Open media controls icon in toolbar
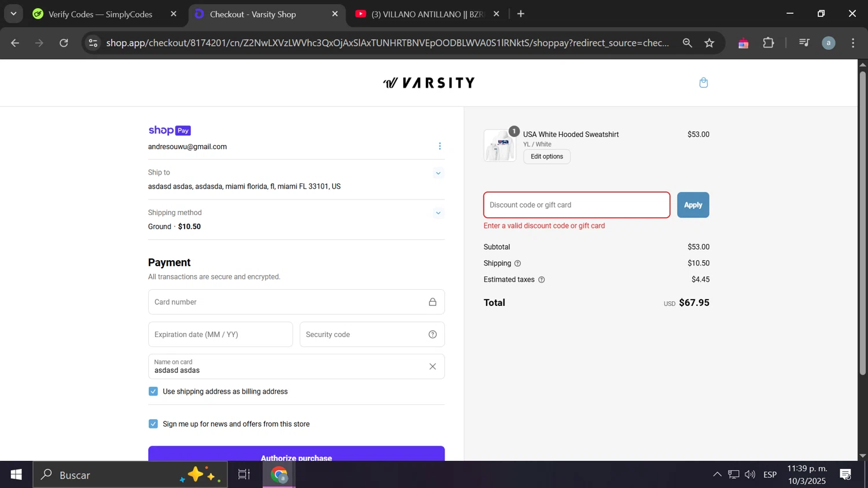This screenshot has height=488, width=868. pos(804,43)
